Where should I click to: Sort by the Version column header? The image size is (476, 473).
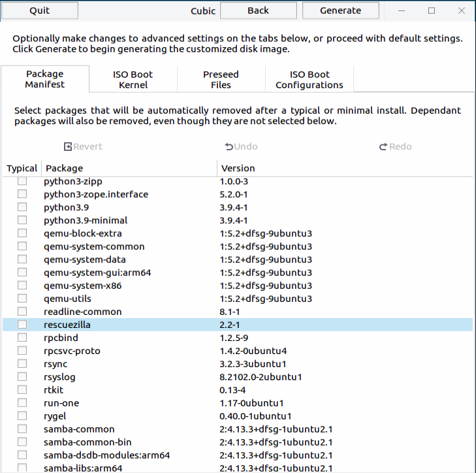click(345, 169)
